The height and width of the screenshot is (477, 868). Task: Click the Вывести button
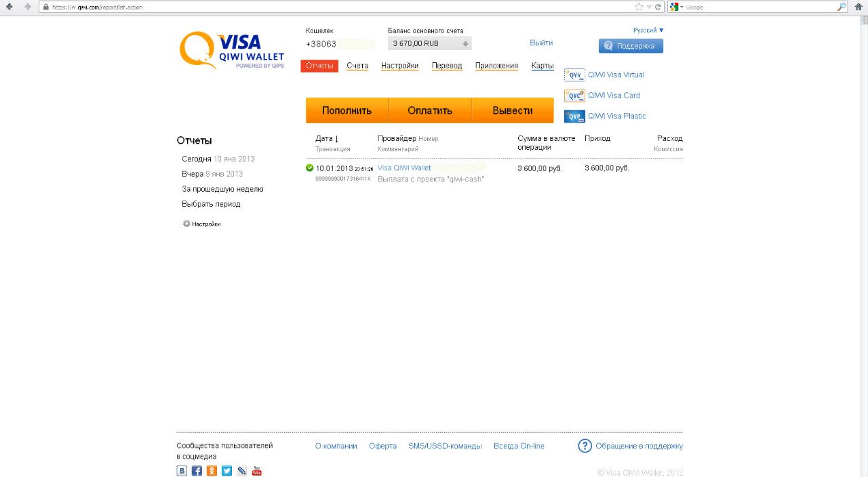(x=513, y=110)
